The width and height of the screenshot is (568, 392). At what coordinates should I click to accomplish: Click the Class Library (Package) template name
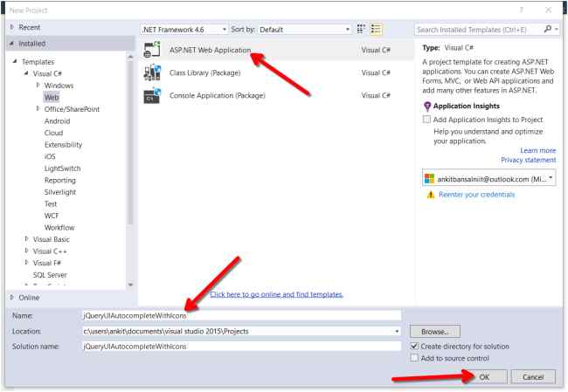click(x=205, y=72)
